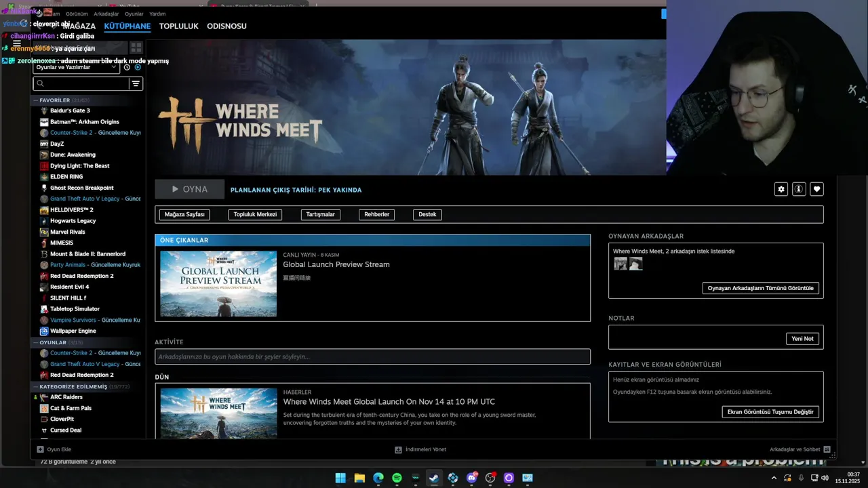Select Marvel Rivals in library

[x=67, y=232]
